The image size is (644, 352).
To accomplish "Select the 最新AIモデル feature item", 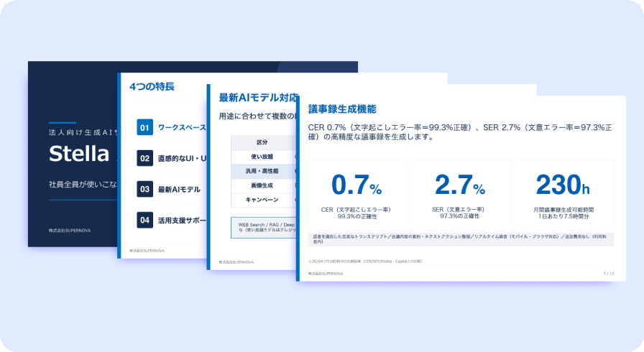I will tap(179, 190).
